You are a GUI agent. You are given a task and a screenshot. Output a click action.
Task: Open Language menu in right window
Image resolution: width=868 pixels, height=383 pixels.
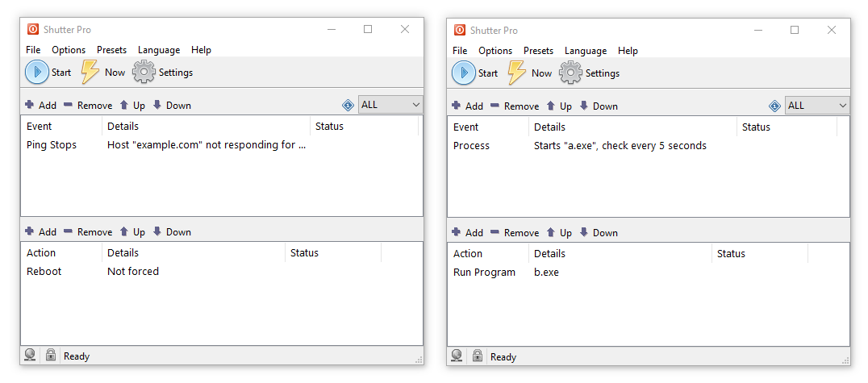pos(586,50)
